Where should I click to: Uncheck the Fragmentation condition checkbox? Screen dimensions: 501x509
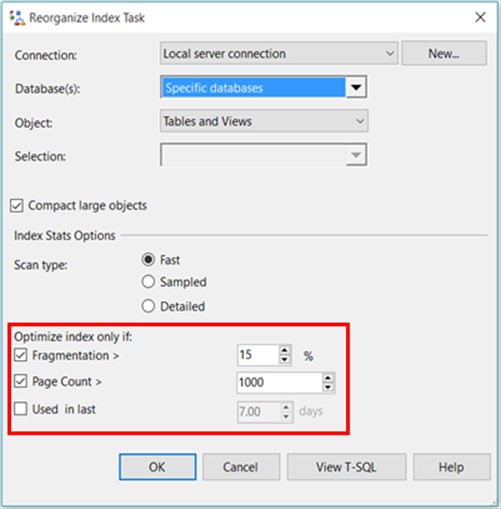tap(21, 355)
